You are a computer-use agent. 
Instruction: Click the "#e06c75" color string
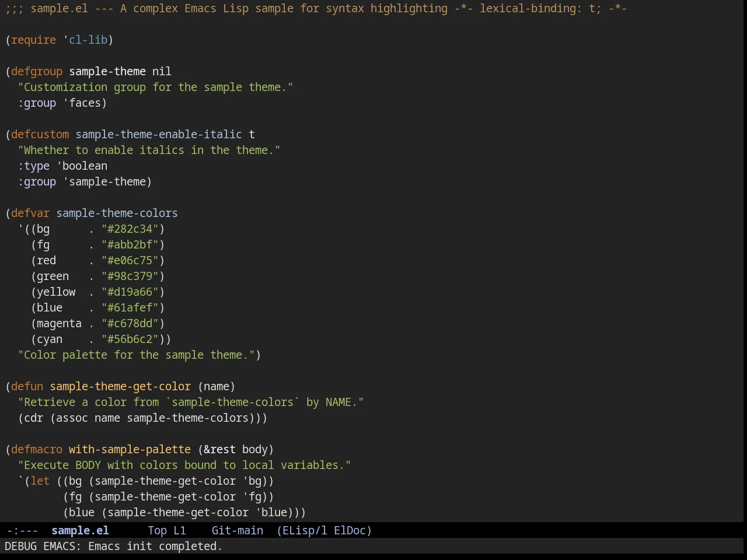[x=130, y=260]
